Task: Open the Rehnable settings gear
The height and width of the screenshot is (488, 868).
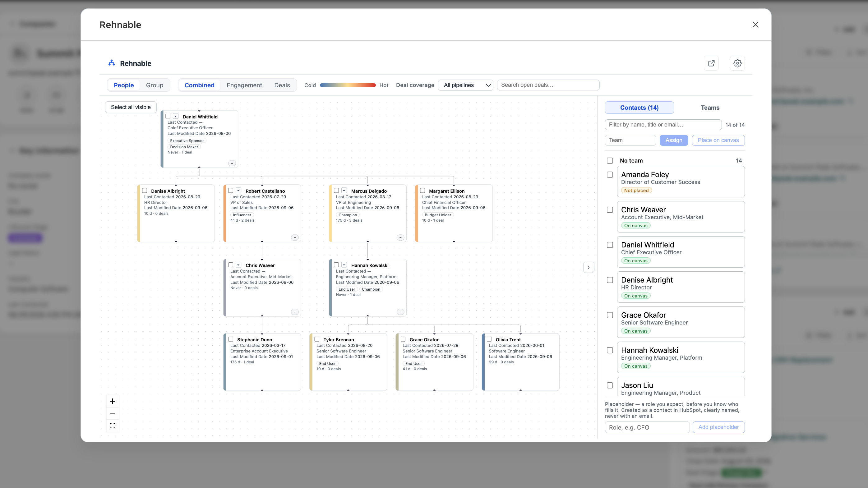Action: [x=737, y=63]
